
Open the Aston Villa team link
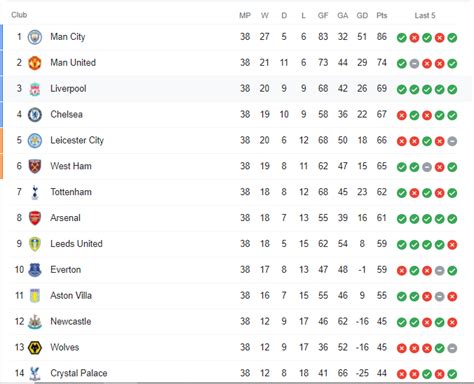click(x=71, y=296)
